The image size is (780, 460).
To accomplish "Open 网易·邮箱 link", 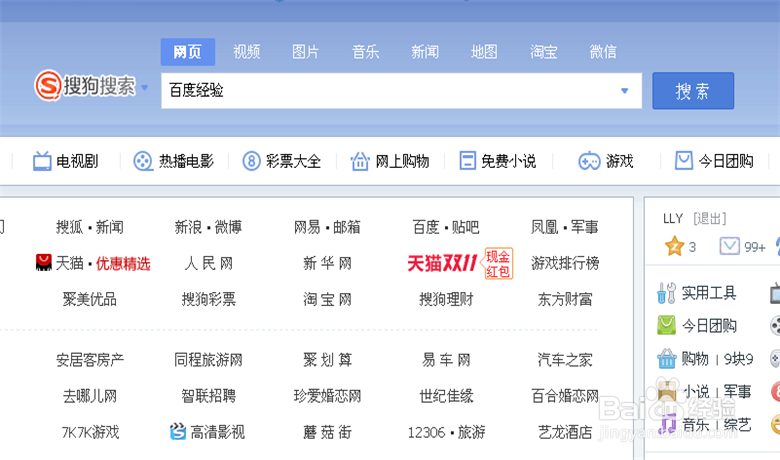I will [327, 227].
